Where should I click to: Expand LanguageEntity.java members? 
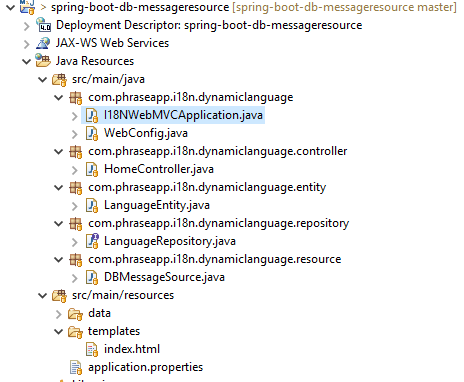pyautogui.click(x=75, y=206)
